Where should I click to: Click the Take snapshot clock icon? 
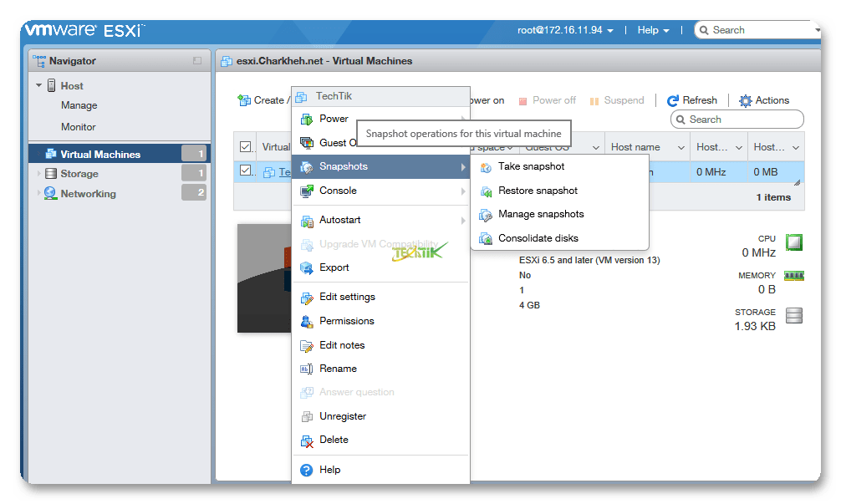coord(486,167)
